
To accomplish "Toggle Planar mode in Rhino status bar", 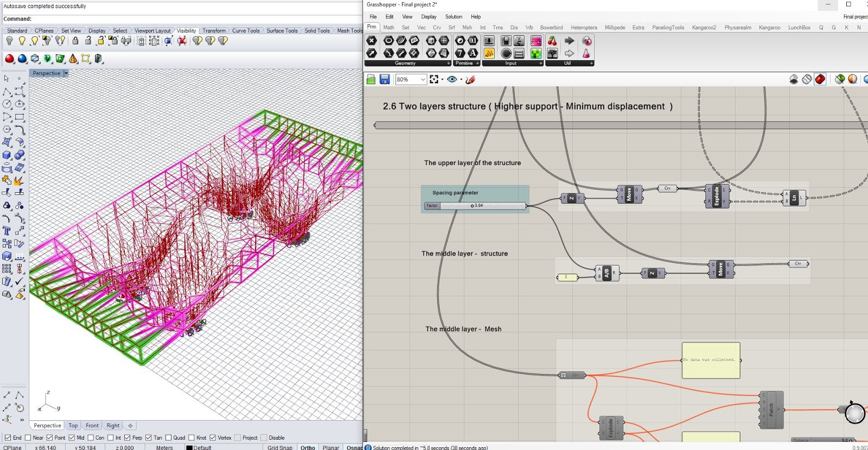I will coord(331,447).
